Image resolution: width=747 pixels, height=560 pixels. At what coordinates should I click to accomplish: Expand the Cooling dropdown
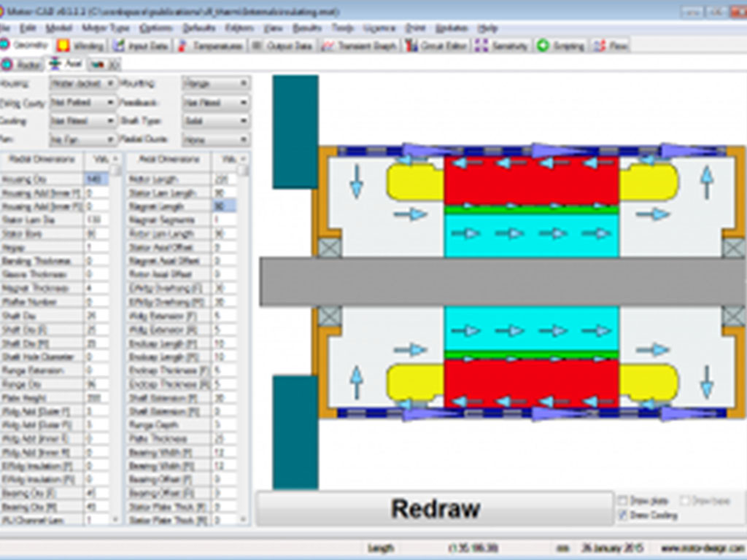pyautogui.click(x=83, y=121)
